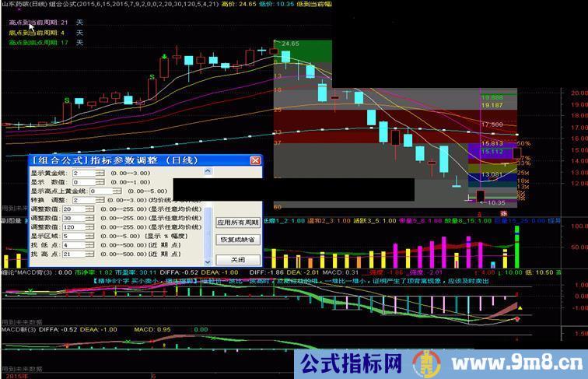The image size is (588, 379).
Task: Click the 恢复成缺省 button
Action: click(x=237, y=239)
